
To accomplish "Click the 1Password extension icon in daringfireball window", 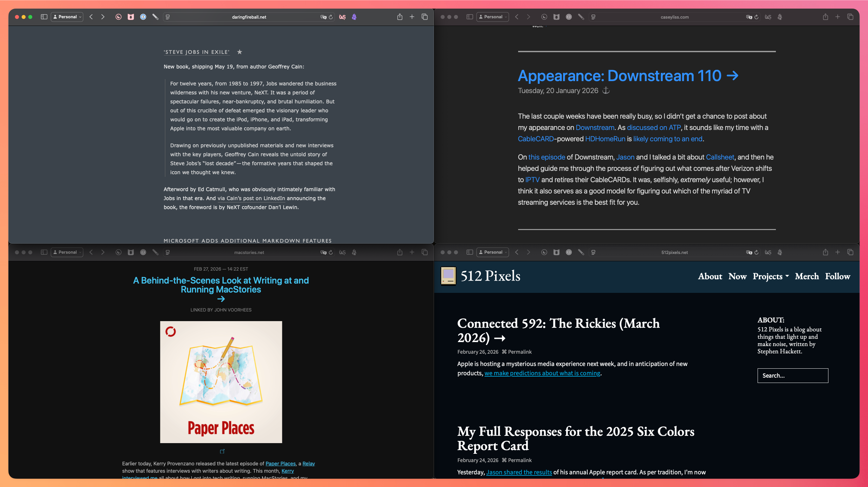I will (143, 17).
